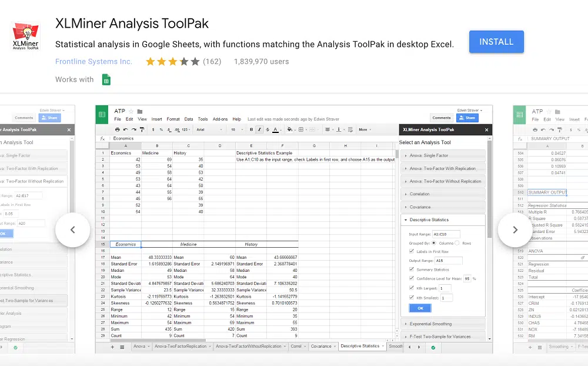Select the Paint format icon
This screenshot has height=366, width=588.
[142, 129]
